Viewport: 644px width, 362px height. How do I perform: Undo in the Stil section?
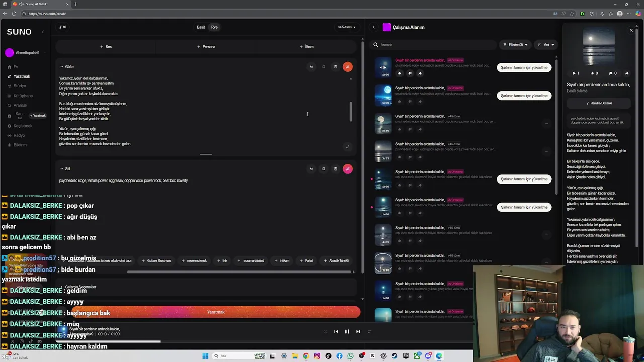[x=311, y=169]
